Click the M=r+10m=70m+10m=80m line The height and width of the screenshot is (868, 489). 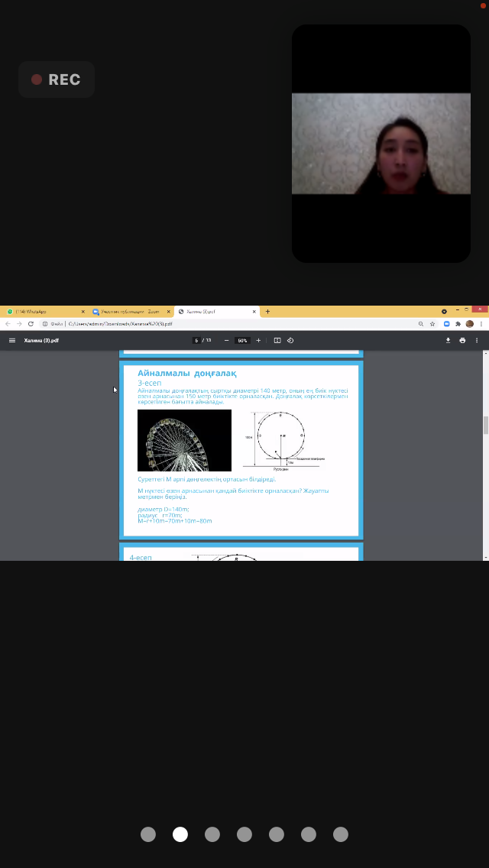coord(175,521)
